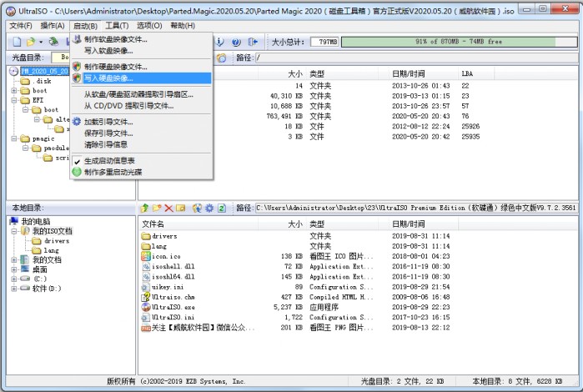Click the Open CD/DVD disc toolbar icon
583x392 pixels.
click(53, 42)
